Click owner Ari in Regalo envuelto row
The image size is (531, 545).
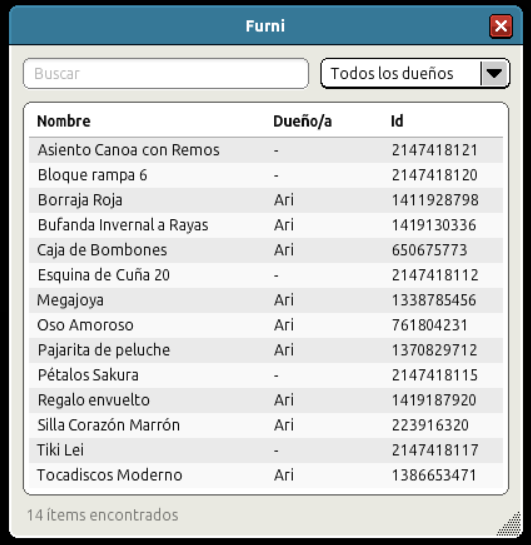[284, 401]
